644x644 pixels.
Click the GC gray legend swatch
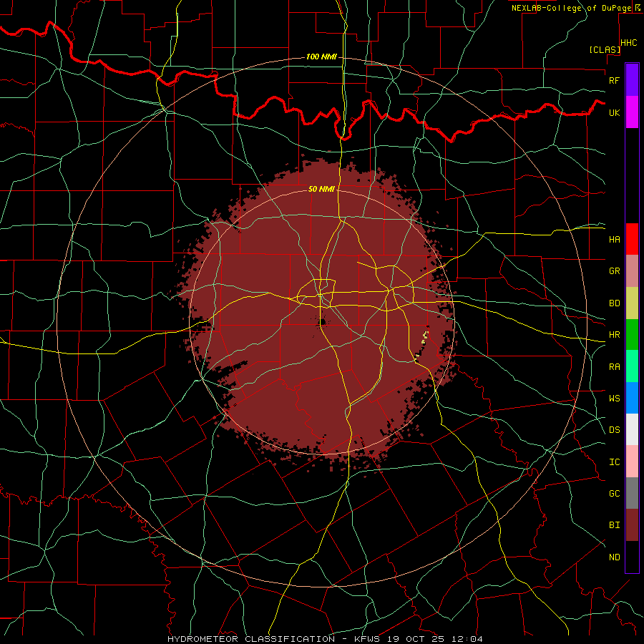tap(632, 493)
